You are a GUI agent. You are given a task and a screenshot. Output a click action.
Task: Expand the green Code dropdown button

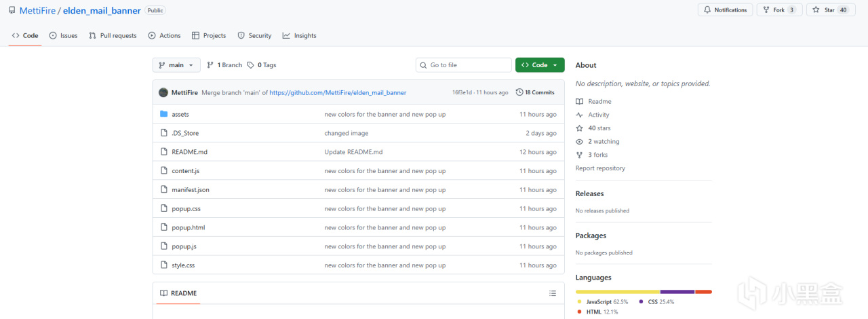[540, 65]
